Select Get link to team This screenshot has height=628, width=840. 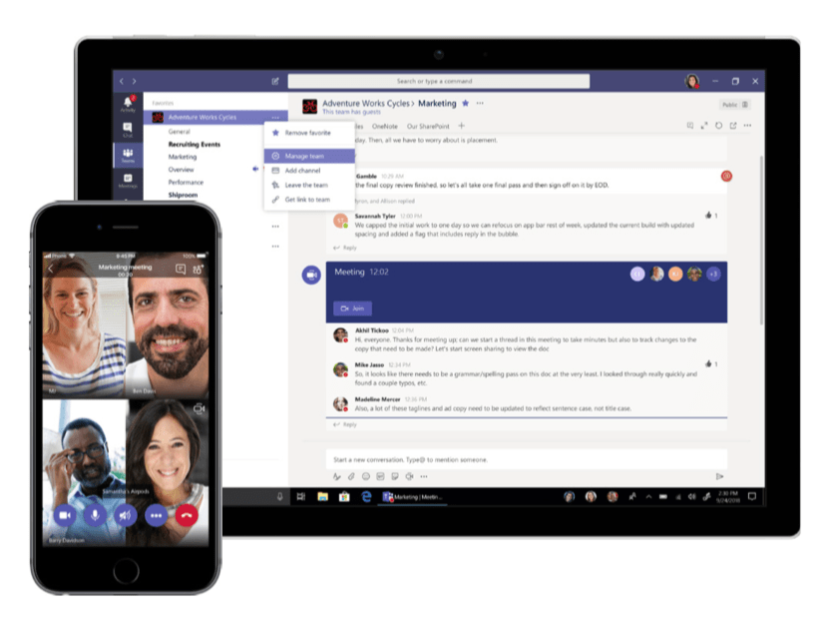click(309, 200)
